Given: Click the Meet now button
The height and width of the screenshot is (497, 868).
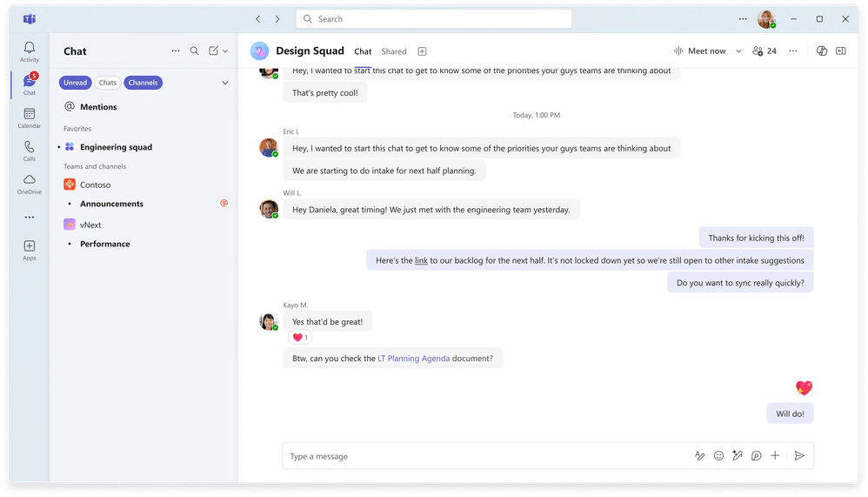Looking at the screenshot, I should click(700, 51).
